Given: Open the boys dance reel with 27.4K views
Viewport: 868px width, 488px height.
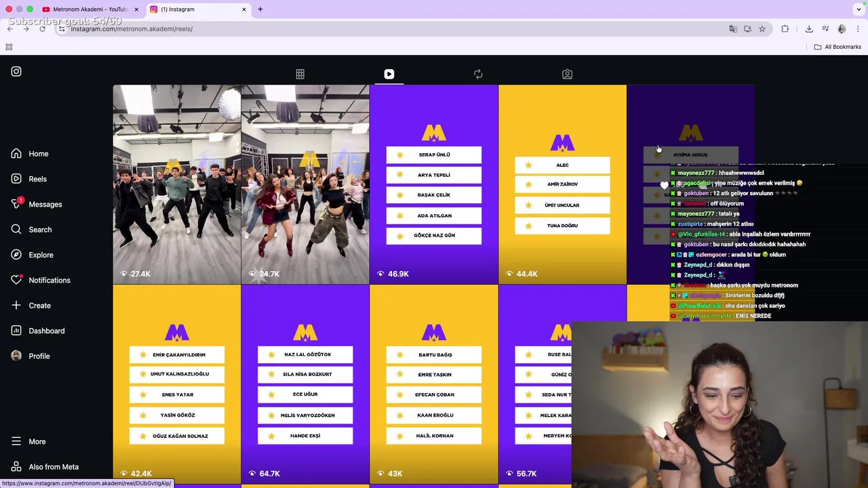Looking at the screenshot, I should coord(177,184).
